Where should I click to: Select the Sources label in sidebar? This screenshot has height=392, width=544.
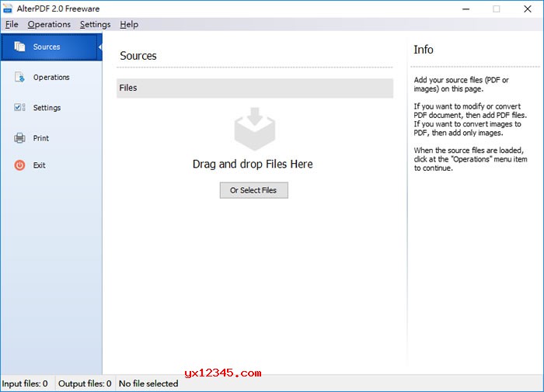47,47
